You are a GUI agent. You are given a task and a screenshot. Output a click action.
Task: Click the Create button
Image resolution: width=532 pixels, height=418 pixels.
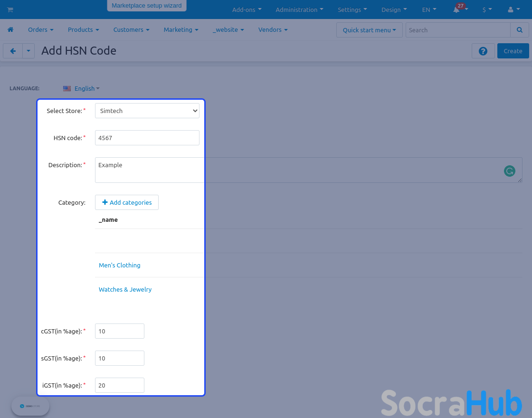tap(513, 51)
